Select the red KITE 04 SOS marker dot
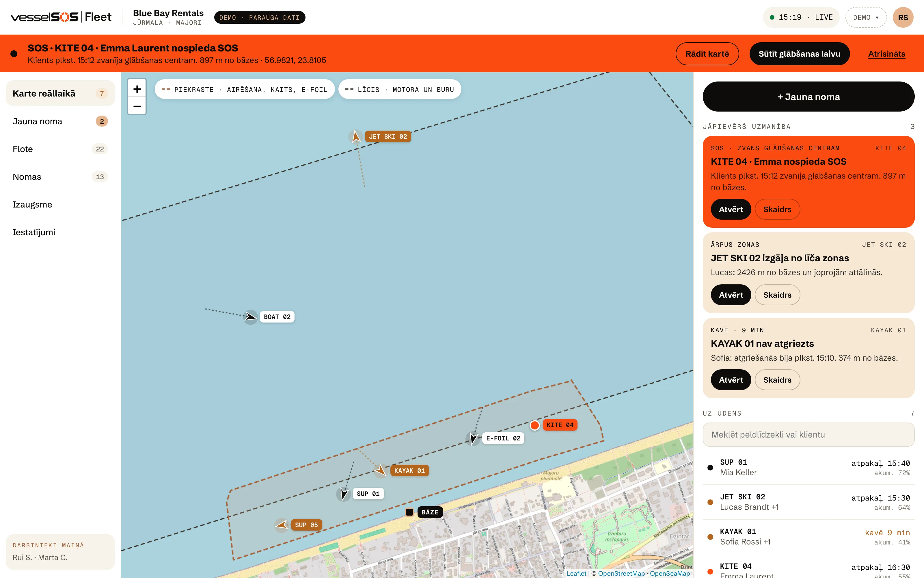Image resolution: width=924 pixels, height=578 pixels. pyautogui.click(x=534, y=425)
